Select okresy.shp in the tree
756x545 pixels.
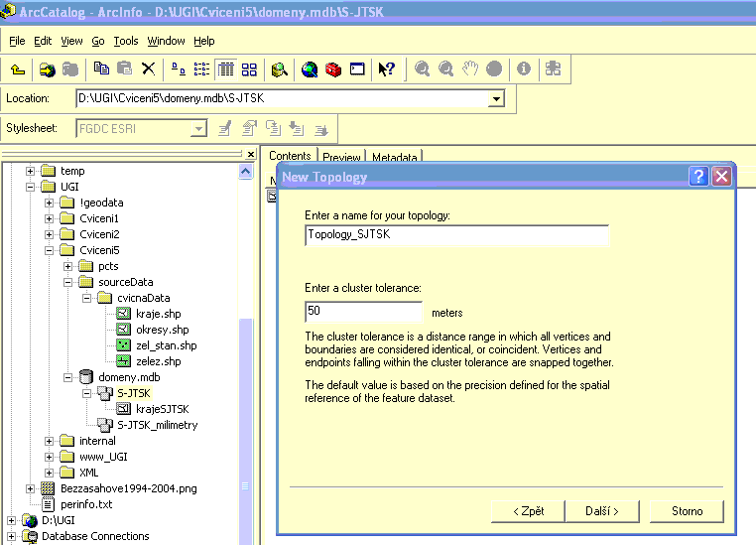pyautogui.click(x=162, y=330)
